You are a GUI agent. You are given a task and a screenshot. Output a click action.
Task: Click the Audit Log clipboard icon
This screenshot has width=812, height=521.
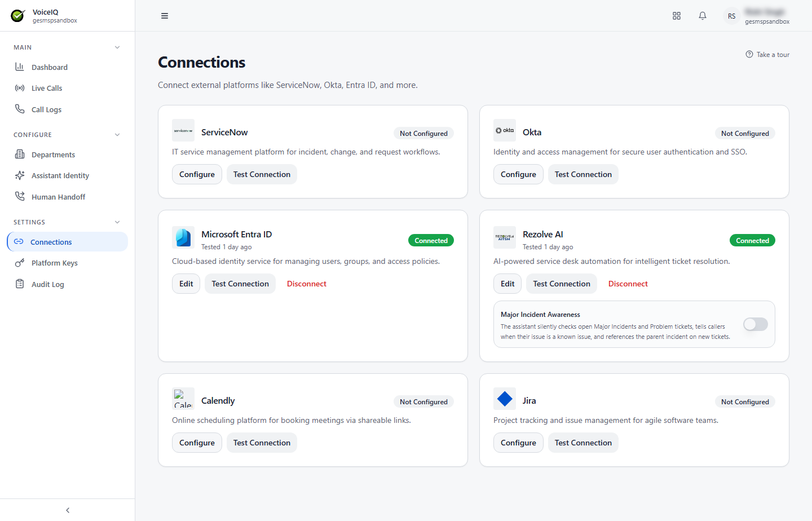coord(20,284)
